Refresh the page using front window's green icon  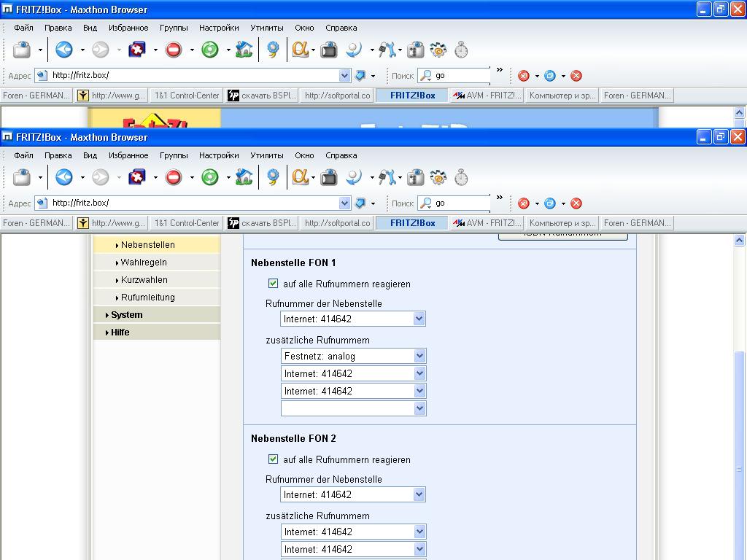(209, 178)
